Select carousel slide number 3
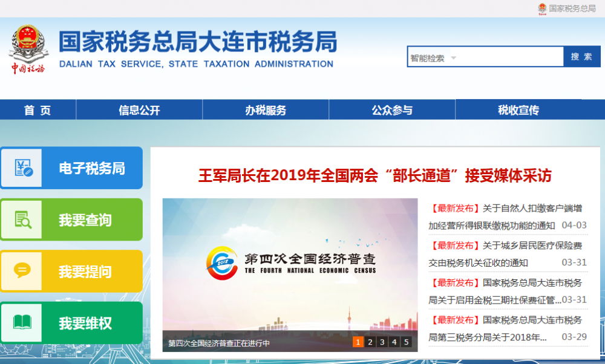This screenshot has height=364, width=605. point(383,342)
